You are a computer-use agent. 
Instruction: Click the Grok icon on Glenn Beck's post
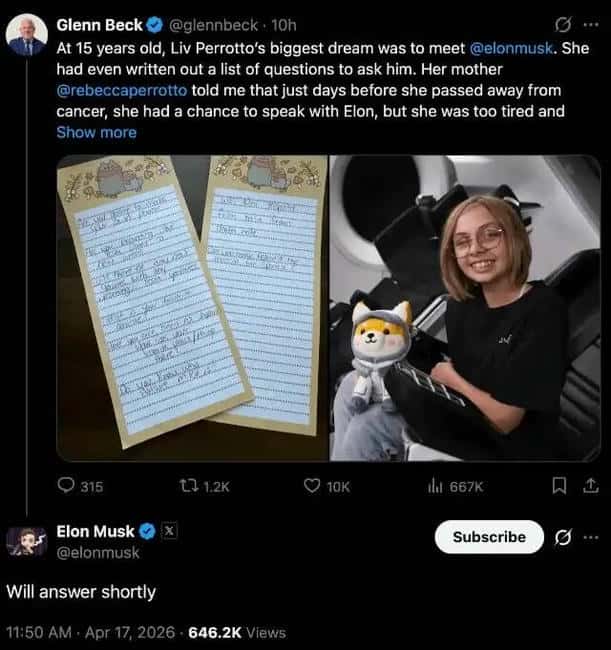(x=564, y=23)
